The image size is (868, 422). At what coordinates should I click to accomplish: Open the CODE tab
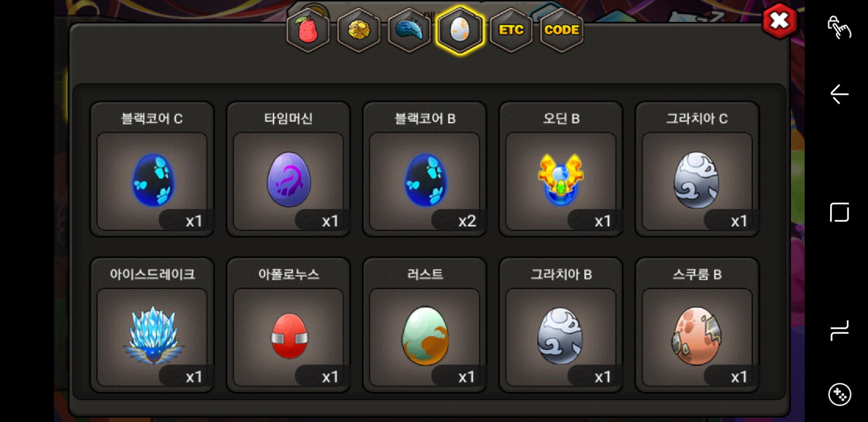[x=562, y=30]
